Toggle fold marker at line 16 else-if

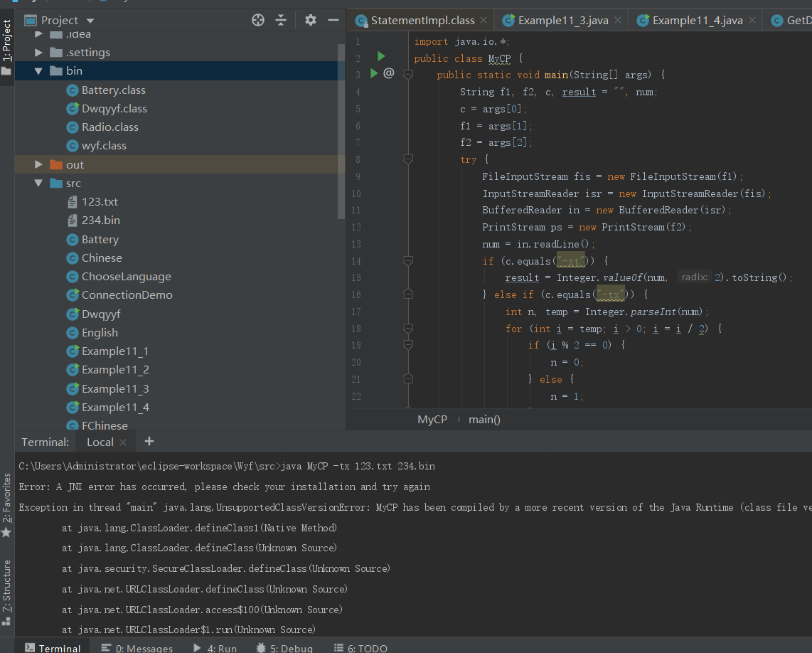point(408,294)
